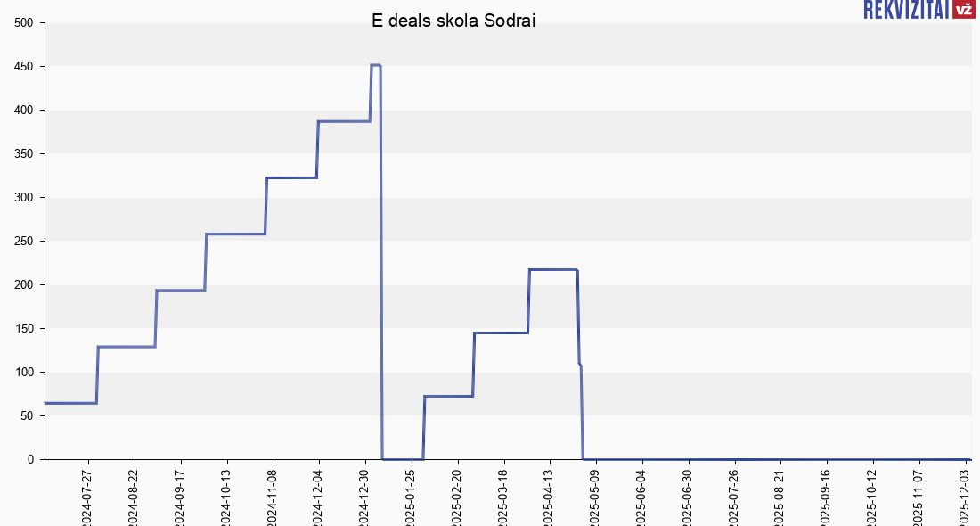The width and height of the screenshot is (980, 526).
Task: Click the 100 y-axis label
Action: coord(24,373)
